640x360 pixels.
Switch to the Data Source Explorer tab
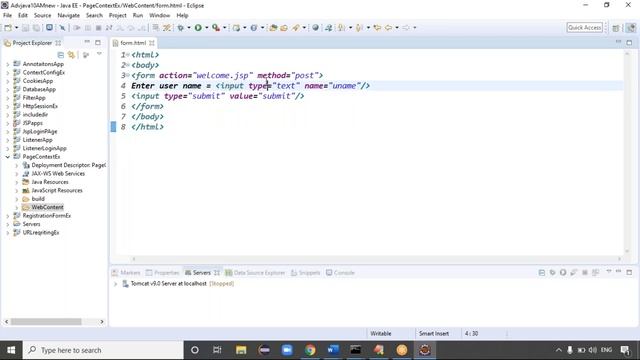255,273
